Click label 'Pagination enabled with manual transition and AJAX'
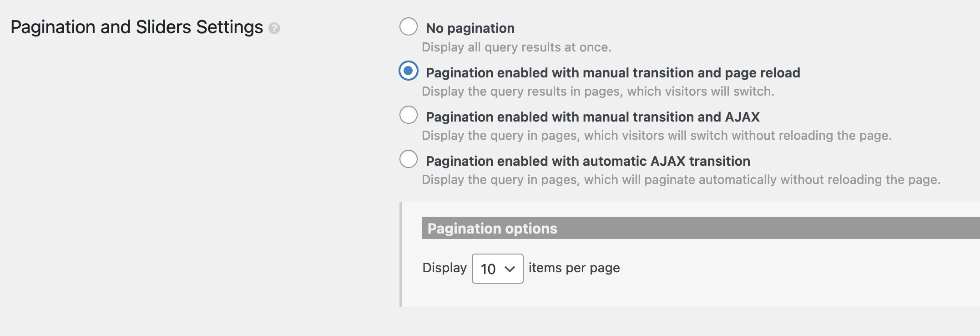 click(x=593, y=117)
